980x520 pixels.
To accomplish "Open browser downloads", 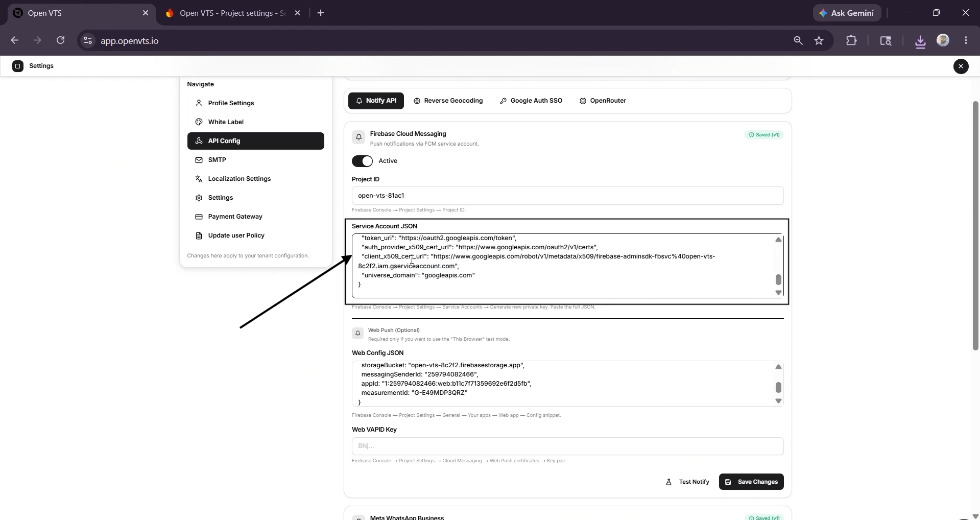I will (x=920, y=41).
